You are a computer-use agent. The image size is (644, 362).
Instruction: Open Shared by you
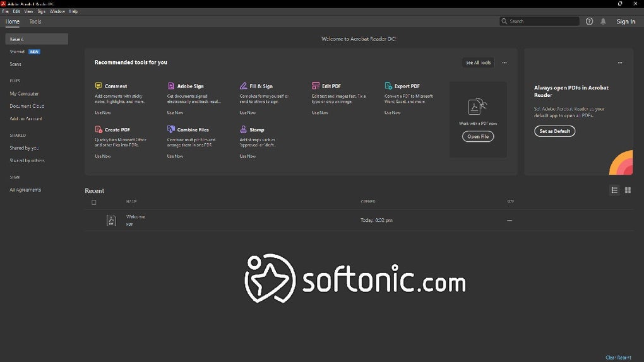tap(24, 148)
